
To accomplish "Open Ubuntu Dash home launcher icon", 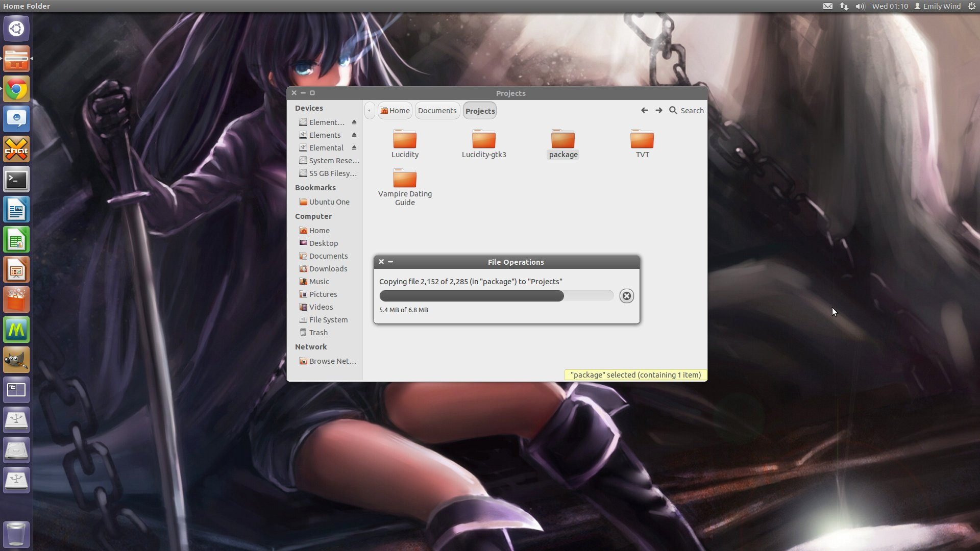I will coord(16,29).
